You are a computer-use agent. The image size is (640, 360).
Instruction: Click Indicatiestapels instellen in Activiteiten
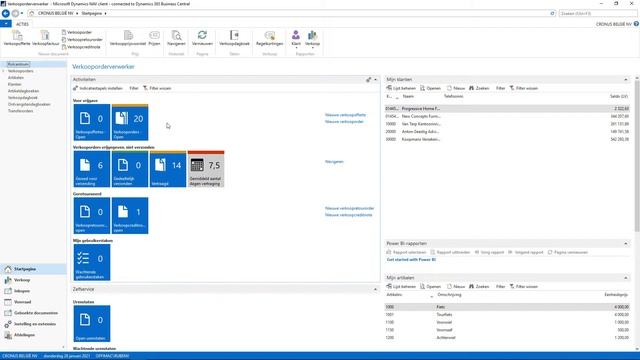point(98,88)
